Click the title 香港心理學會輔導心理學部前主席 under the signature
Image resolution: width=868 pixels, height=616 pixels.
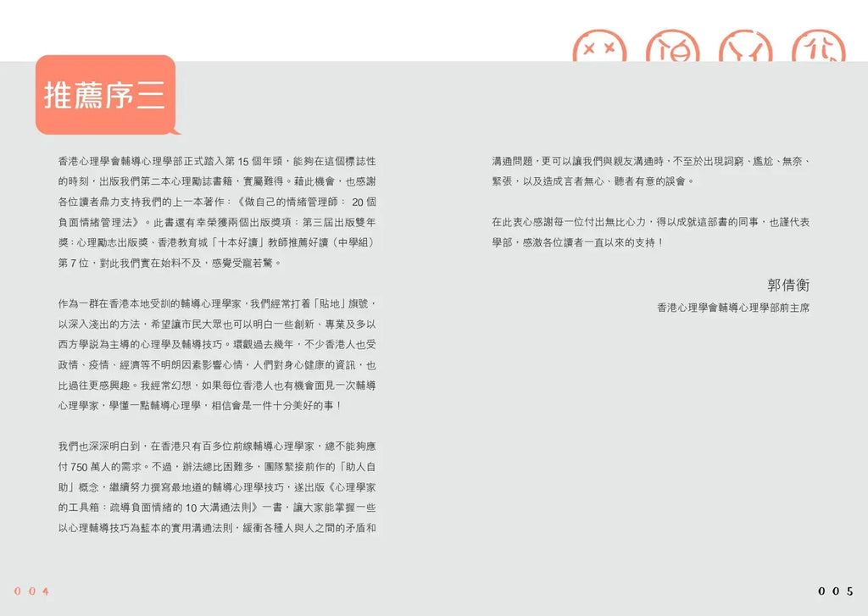[732, 308]
